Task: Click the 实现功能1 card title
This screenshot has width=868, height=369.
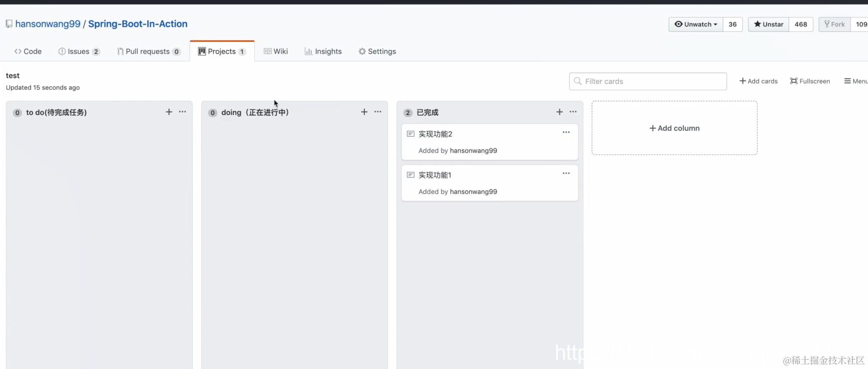Action: (x=435, y=175)
